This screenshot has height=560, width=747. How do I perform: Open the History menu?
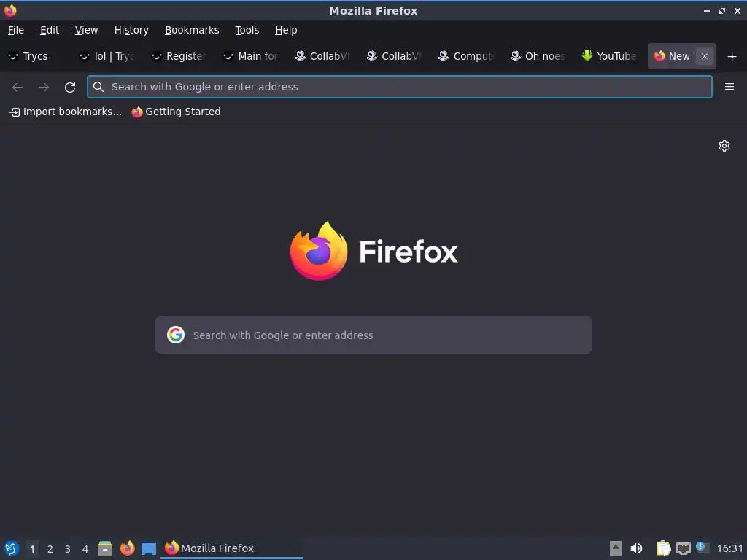pos(131,30)
